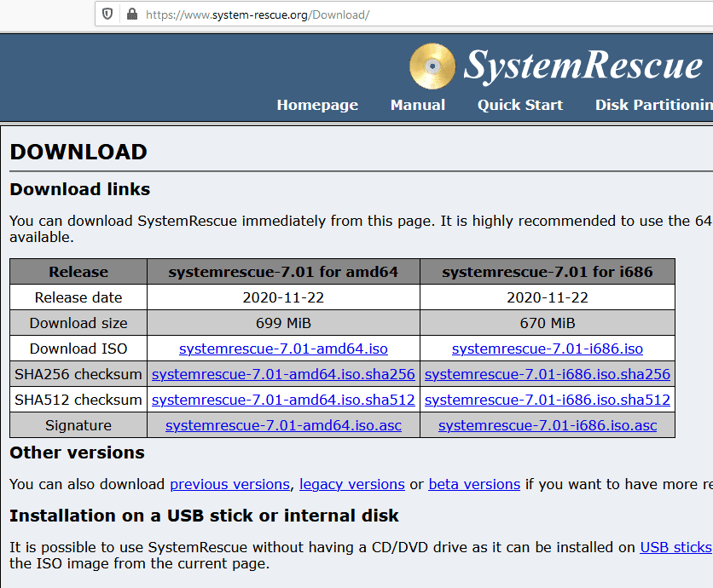Click the 'systemrescue-7.01 for i686' header
Image resolution: width=713 pixels, height=588 pixels.
[548, 272]
